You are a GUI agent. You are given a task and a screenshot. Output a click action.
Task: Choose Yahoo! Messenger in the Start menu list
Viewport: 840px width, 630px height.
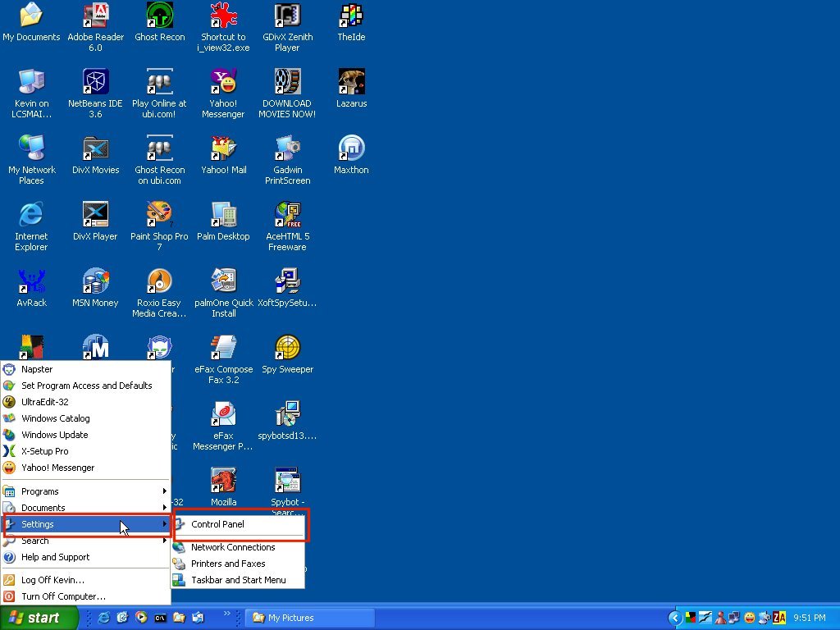point(85,468)
